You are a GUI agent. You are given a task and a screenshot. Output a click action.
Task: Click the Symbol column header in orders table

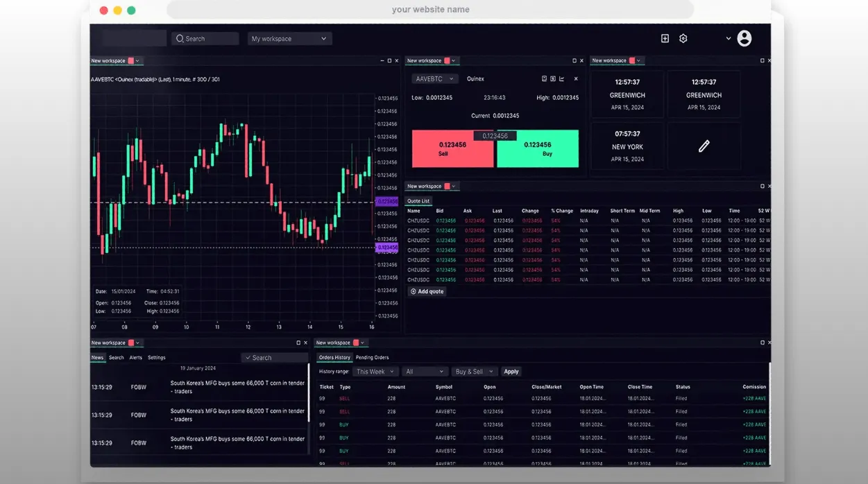tap(444, 387)
